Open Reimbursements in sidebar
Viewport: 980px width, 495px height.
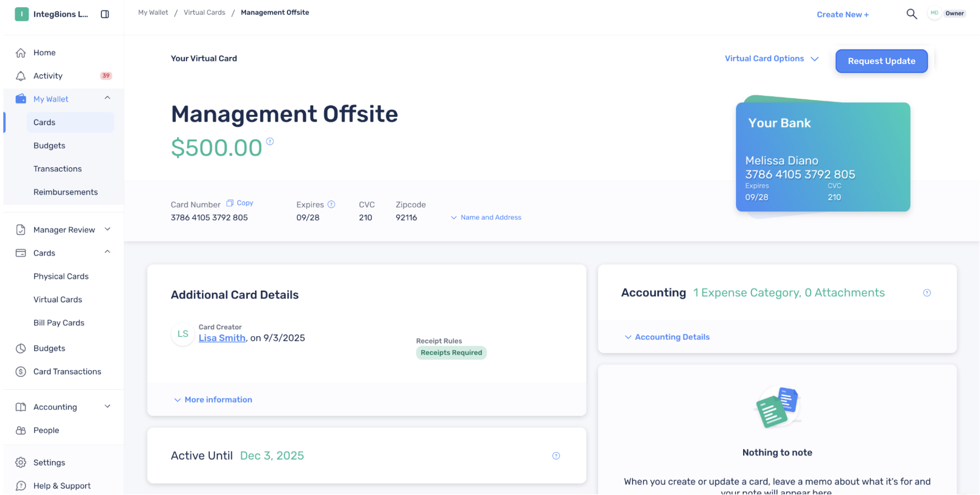point(65,192)
